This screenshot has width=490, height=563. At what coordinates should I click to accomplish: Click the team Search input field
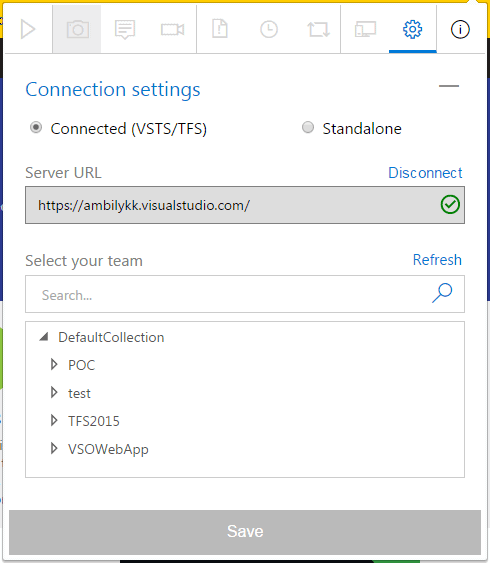pos(245,294)
